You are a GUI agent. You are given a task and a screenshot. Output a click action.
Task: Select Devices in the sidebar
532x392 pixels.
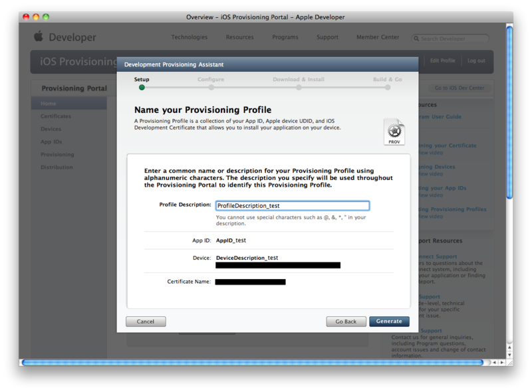click(x=51, y=129)
